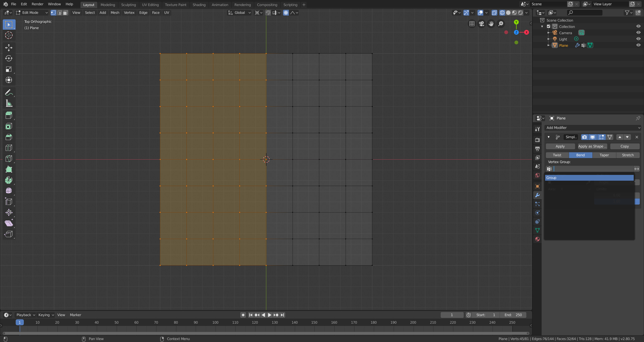Click the Copy modifier button
Image resolution: width=644 pixels, height=342 pixels.
(625, 146)
